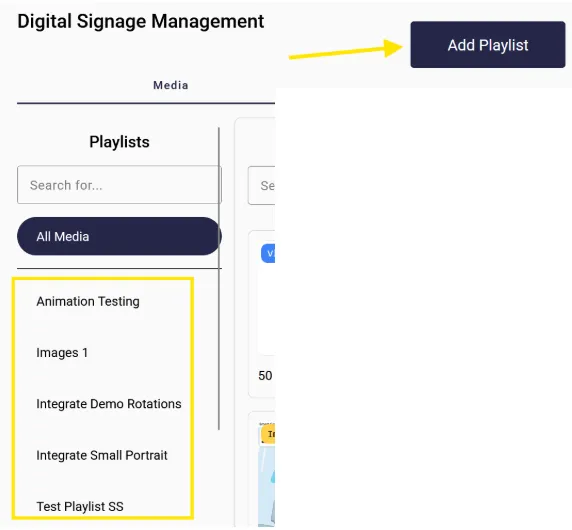
Task: Click the '50' label under the first card
Action: 265,375
